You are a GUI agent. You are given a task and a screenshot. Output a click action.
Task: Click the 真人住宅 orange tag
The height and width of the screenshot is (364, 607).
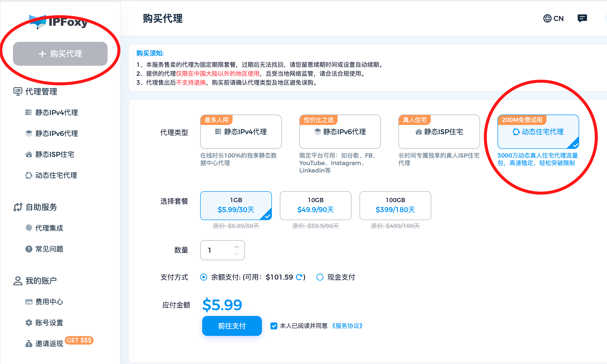(415, 120)
